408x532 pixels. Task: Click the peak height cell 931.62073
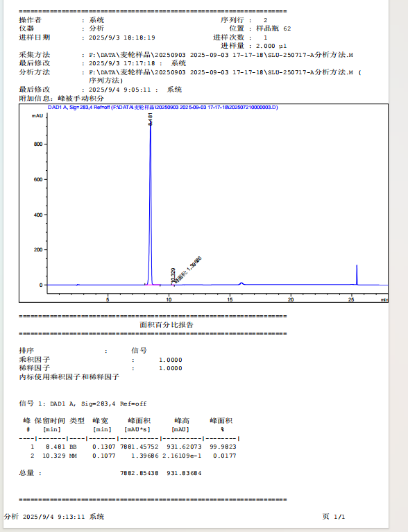[x=184, y=447]
